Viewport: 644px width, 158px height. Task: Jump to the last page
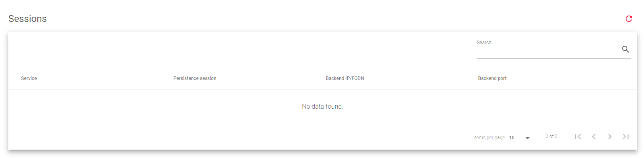(x=626, y=137)
